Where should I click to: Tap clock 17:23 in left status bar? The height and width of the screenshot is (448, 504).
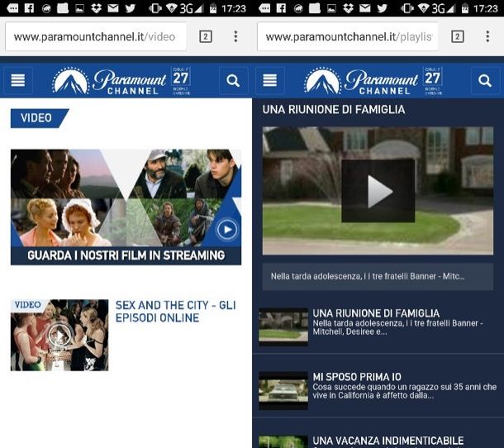tap(234, 8)
